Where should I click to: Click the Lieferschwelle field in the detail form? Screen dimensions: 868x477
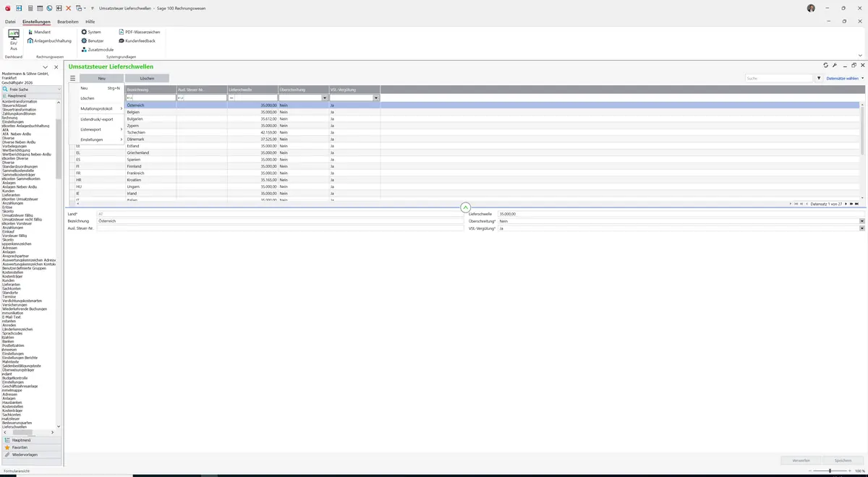coord(681,214)
